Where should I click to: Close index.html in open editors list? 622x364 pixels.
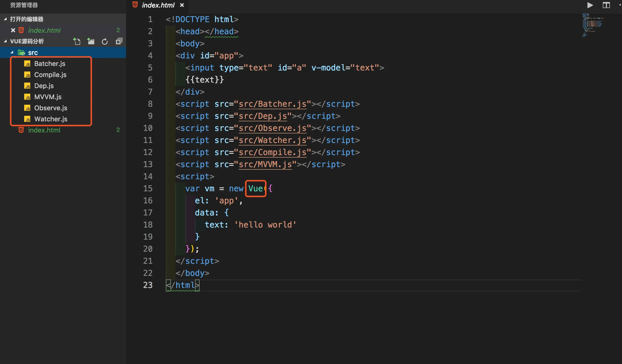tap(13, 30)
